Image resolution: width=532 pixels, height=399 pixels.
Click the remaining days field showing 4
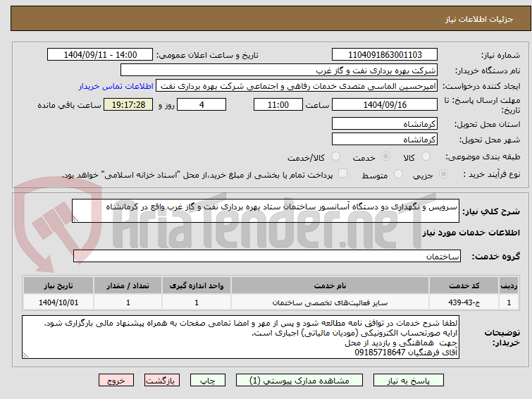pyautogui.click(x=202, y=104)
